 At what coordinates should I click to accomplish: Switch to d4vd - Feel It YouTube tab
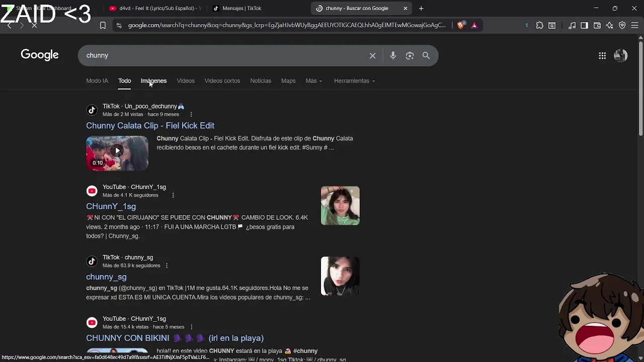tap(155, 8)
